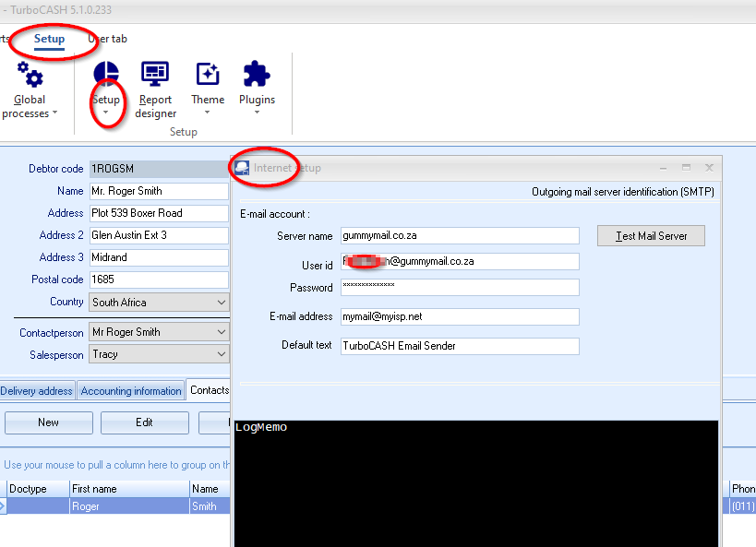Select the Smith cell in contacts grid
Screen dimensions: 756x547
click(210, 506)
